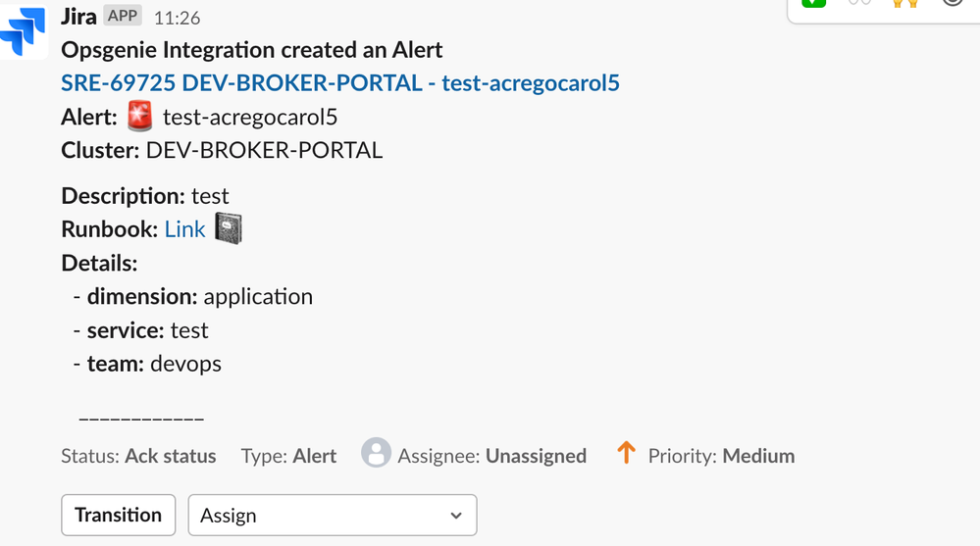Click the unassigned user avatar icon
The height and width of the screenshot is (546, 980).
click(x=377, y=452)
